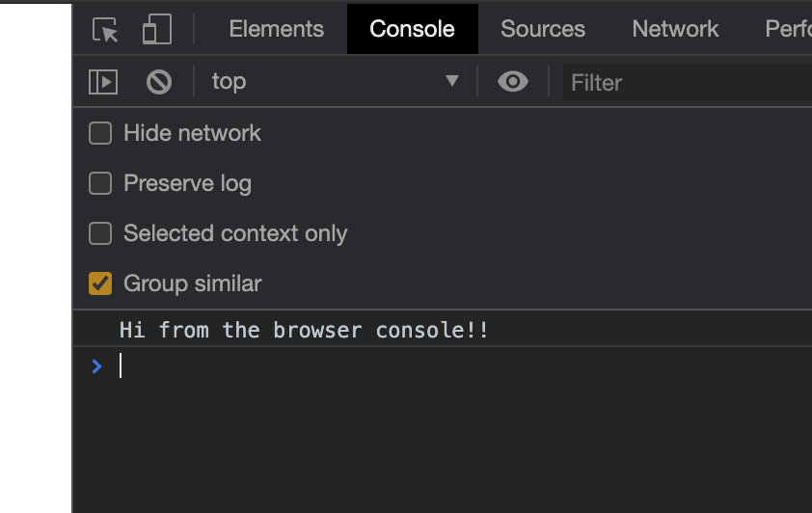
Task: Expand context selector via the triangle arrow
Action: (452, 81)
